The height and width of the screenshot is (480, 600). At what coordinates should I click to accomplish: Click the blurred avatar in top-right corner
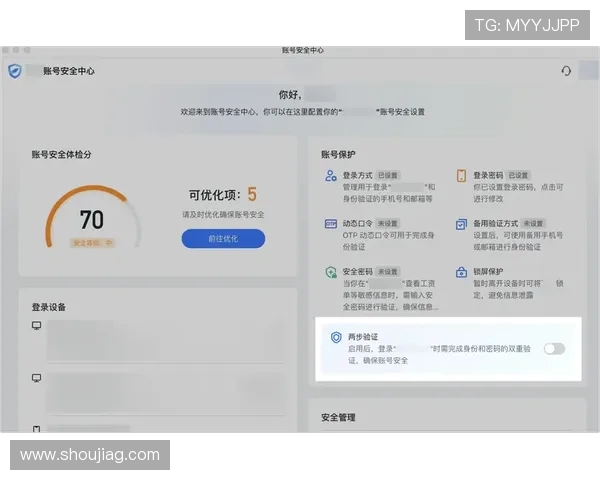coord(589,70)
